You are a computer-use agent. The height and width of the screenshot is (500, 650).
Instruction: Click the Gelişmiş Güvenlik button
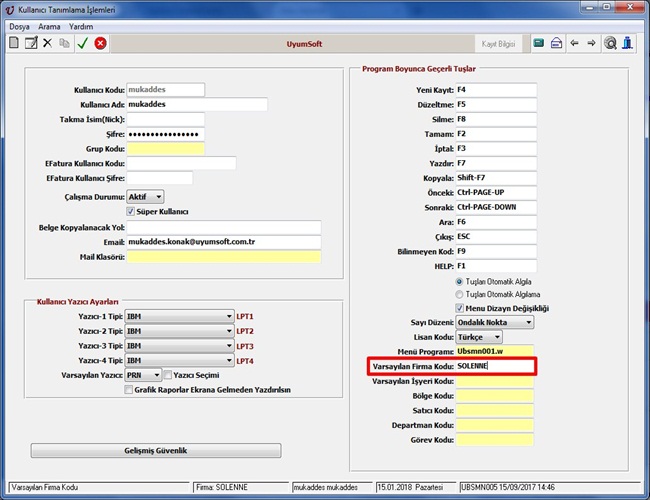point(156,450)
